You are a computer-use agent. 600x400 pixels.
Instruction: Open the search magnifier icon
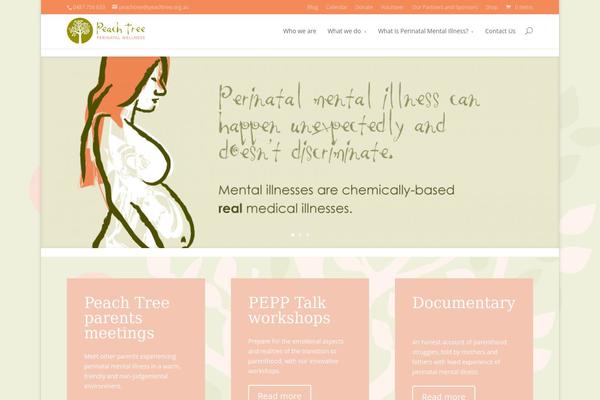529,31
